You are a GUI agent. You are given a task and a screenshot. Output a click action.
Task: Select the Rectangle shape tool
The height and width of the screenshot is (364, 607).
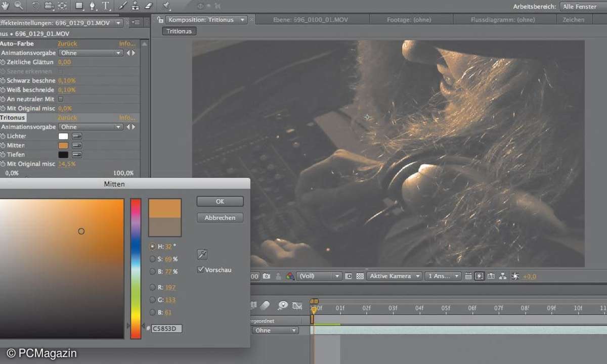click(x=80, y=6)
